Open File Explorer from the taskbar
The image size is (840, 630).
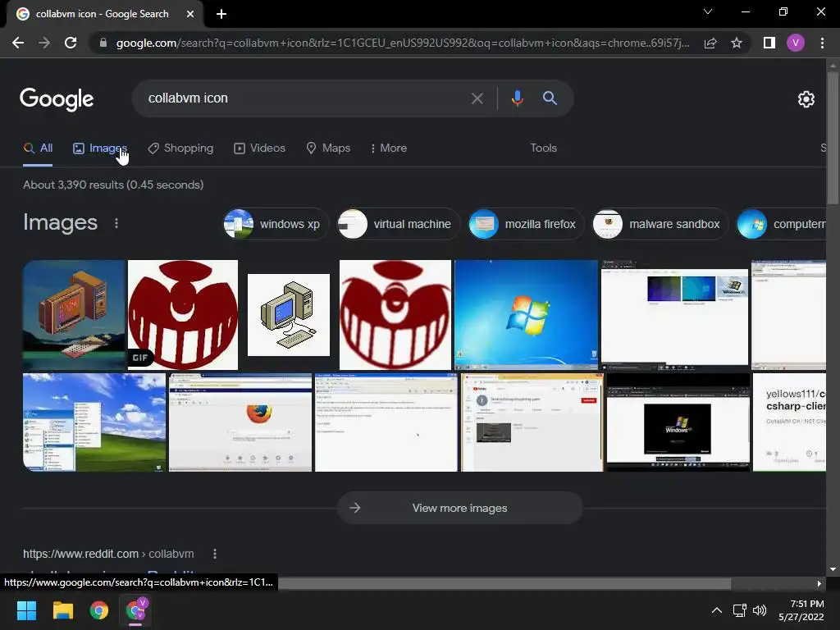tap(62, 610)
